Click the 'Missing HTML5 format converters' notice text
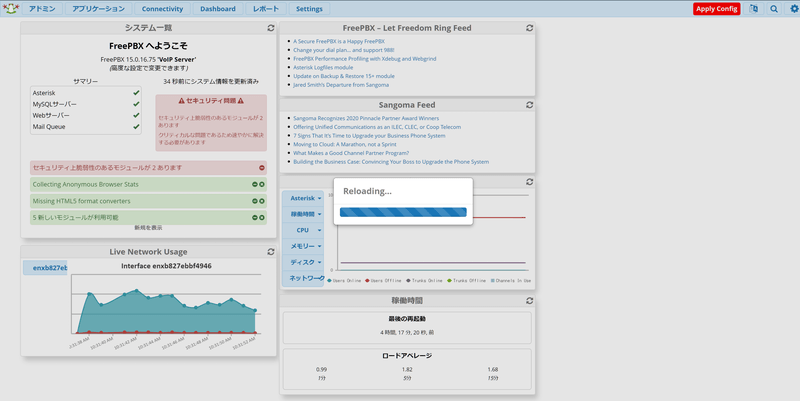 [x=81, y=201]
